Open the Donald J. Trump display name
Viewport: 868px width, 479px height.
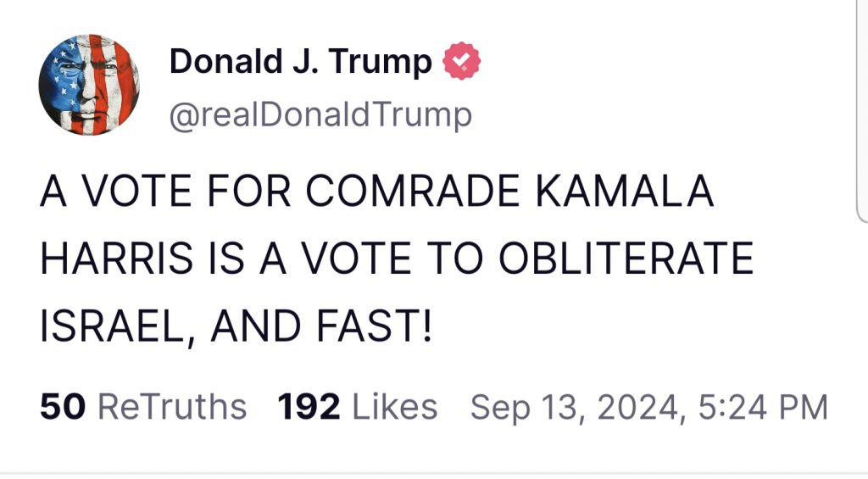point(301,61)
